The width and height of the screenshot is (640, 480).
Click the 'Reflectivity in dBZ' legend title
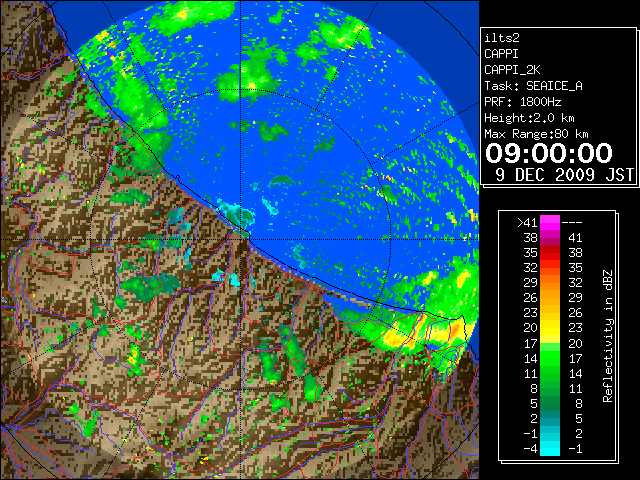[608, 336]
